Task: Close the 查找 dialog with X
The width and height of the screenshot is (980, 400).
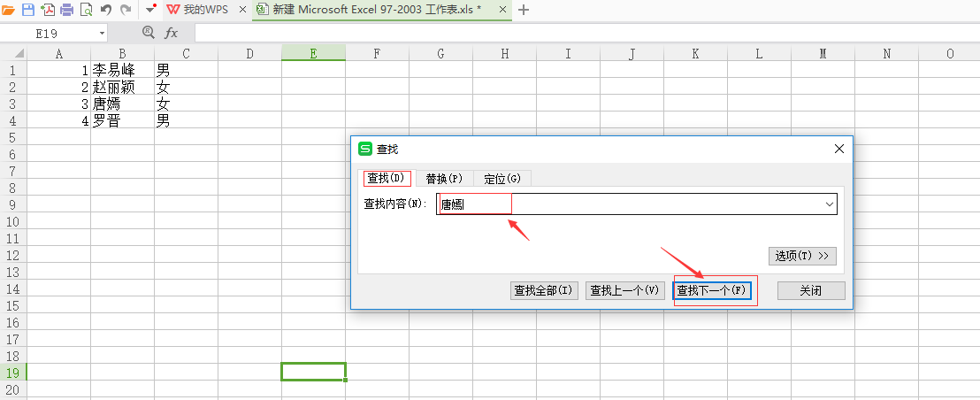Action: pos(839,149)
